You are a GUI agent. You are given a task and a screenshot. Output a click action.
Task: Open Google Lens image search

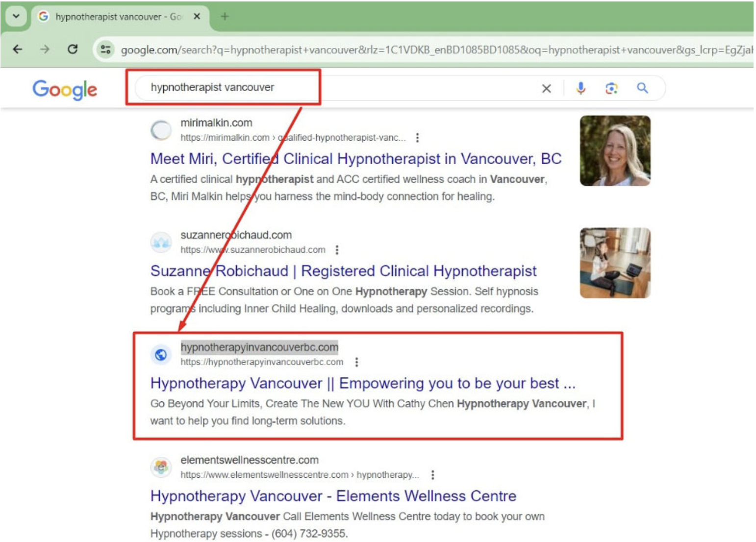[611, 88]
